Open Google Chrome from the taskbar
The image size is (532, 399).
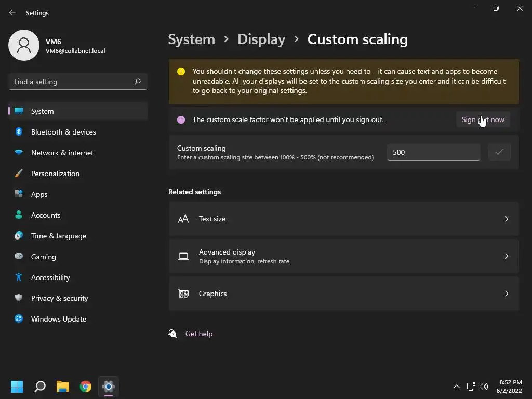(x=86, y=387)
